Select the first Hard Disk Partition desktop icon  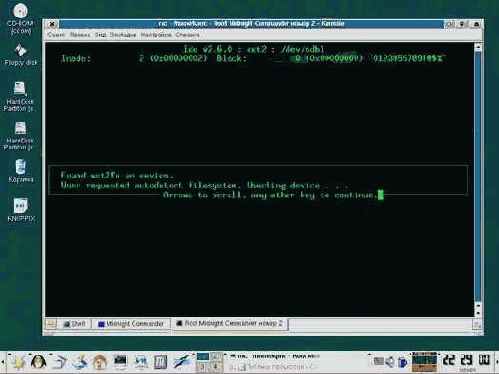19,96
